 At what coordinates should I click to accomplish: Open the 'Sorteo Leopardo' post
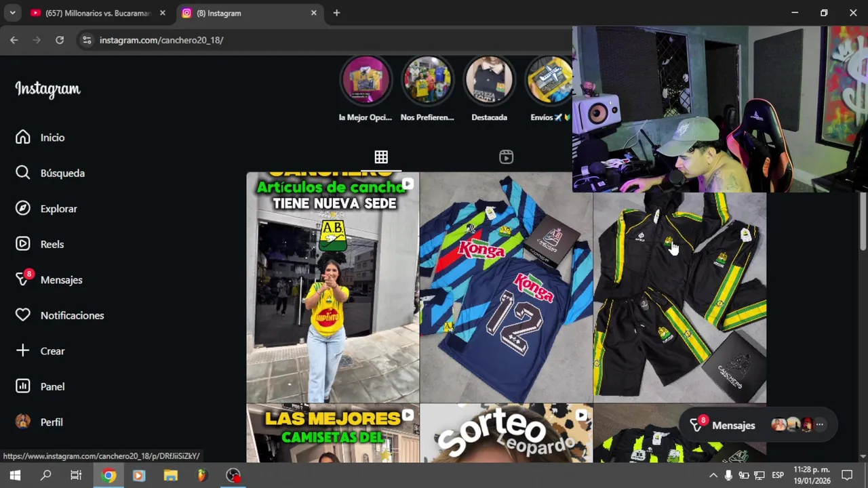pos(506,434)
